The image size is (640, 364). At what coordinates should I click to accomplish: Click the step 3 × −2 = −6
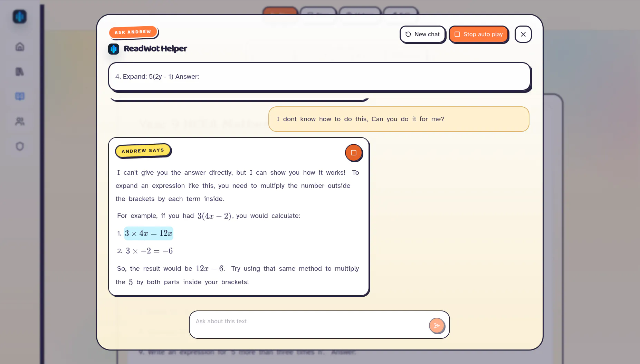[x=149, y=251]
